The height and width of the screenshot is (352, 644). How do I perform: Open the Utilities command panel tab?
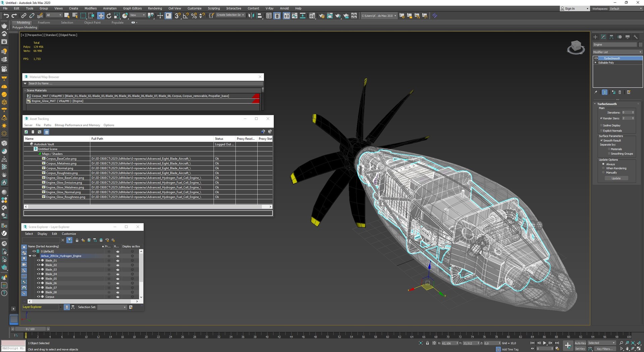click(636, 37)
